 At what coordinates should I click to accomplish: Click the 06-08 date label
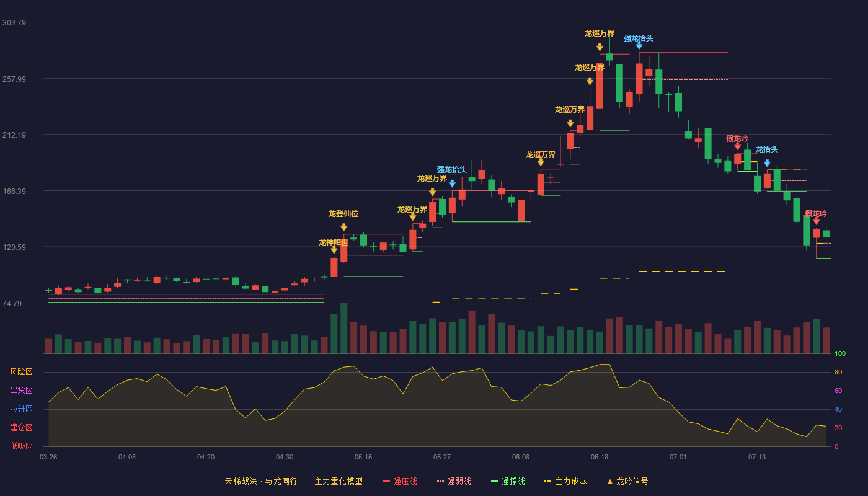(x=521, y=457)
